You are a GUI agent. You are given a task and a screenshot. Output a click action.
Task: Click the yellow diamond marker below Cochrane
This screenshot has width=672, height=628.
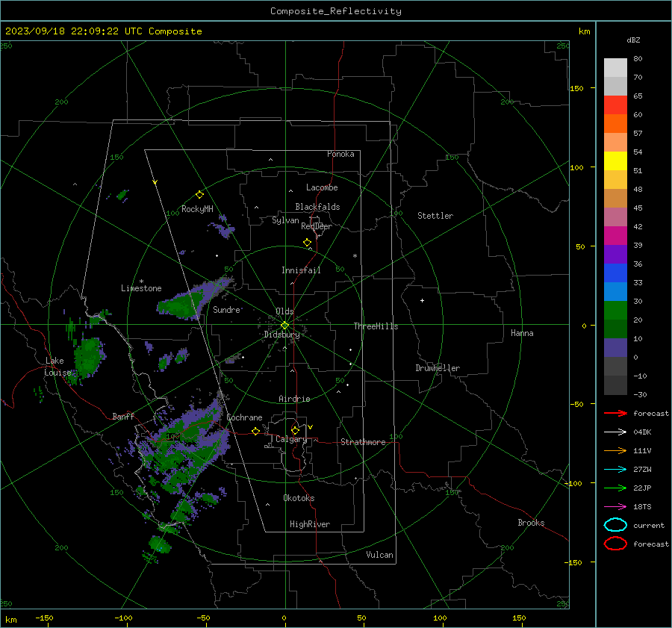(x=255, y=431)
